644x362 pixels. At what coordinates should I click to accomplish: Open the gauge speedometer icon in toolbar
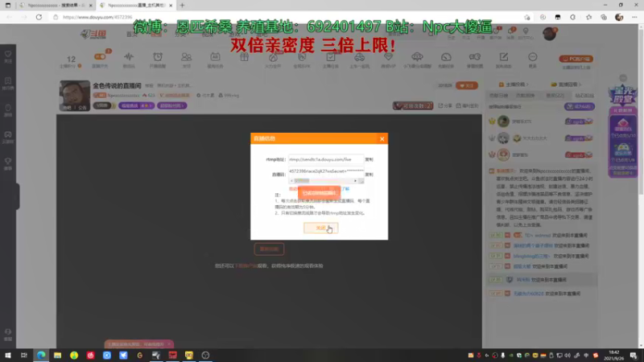tap(446, 56)
